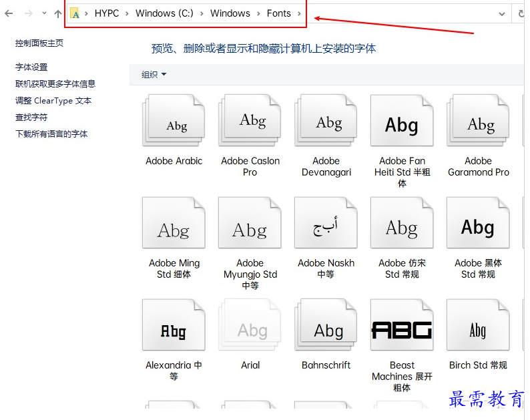Viewport: 530px width, 420px height.
Task: Click Adobe Fan Heiti Std 半粗体 label
Action: 402,172
